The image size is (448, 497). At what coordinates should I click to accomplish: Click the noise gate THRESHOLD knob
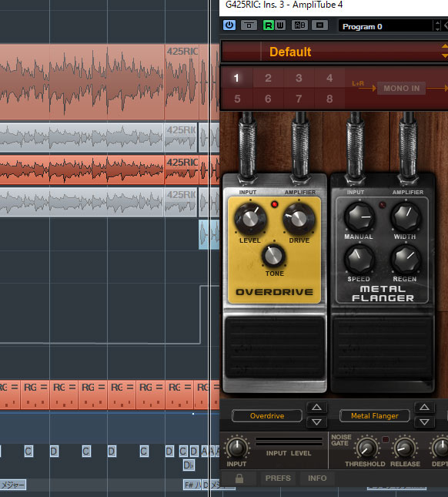coord(366,448)
